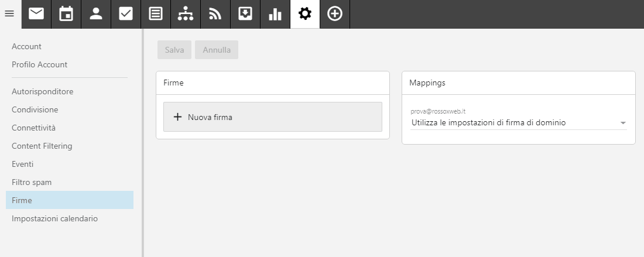The height and width of the screenshot is (257, 644).
Task: Open the RSS feeds icon
Action: coord(215,14)
